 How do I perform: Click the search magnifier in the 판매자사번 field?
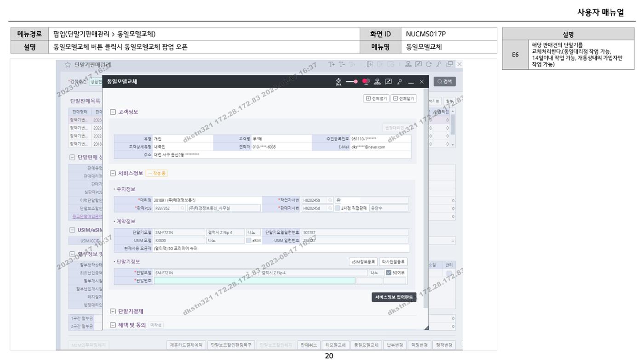tap(330, 208)
